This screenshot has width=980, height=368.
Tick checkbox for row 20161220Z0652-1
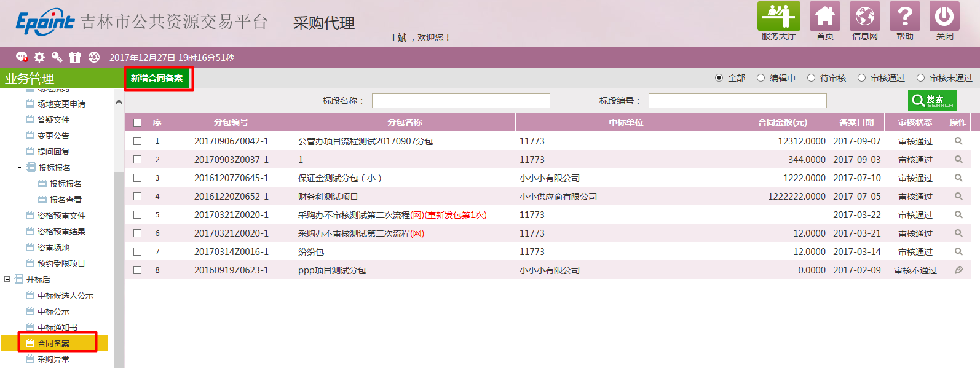point(137,197)
